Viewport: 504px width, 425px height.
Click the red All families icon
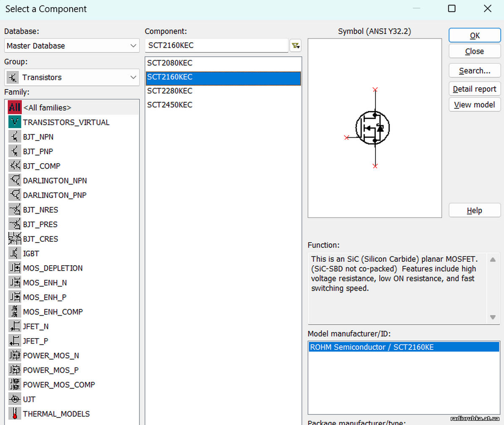[15, 107]
